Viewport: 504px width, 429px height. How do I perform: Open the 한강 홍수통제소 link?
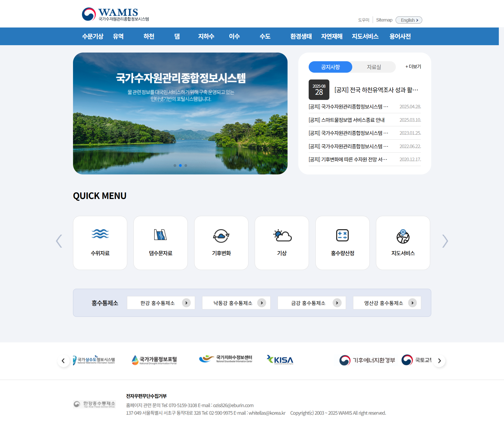pos(161,303)
